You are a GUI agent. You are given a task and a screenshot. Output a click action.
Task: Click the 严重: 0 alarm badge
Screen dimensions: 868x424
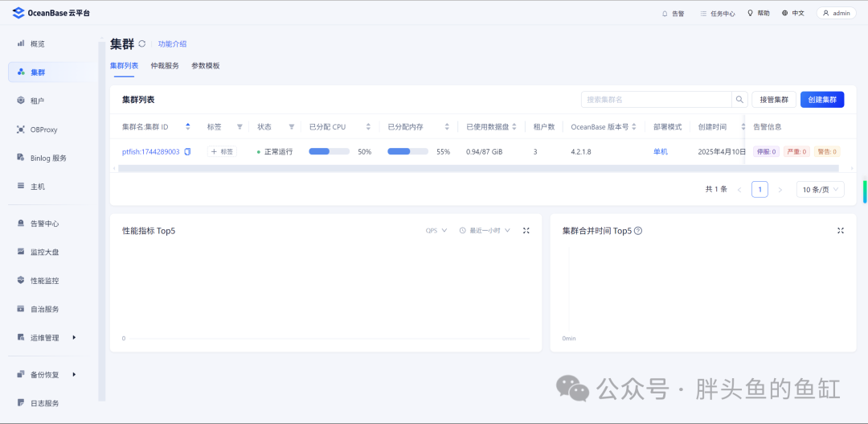[796, 151]
